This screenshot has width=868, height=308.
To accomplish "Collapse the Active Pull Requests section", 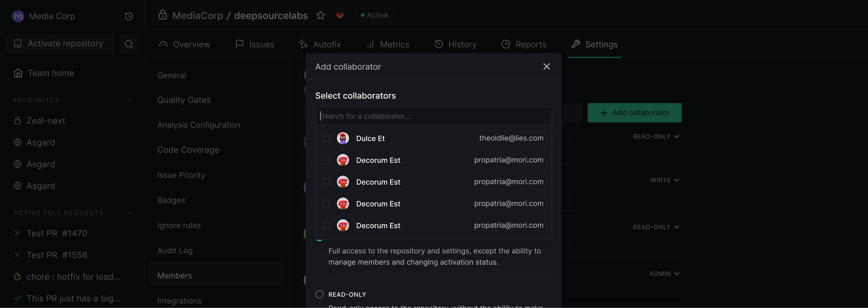I will point(130,213).
